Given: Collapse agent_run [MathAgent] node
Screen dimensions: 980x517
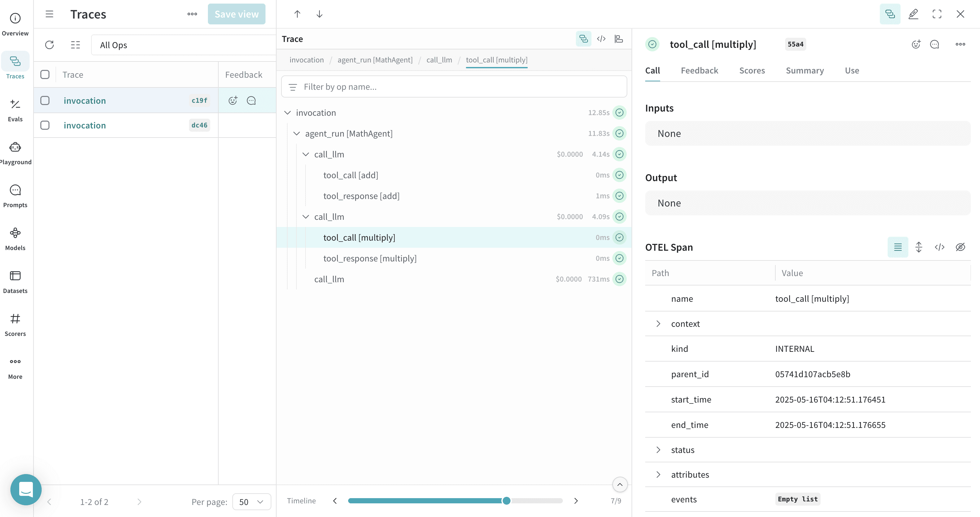Looking at the screenshot, I should [297, 133].
